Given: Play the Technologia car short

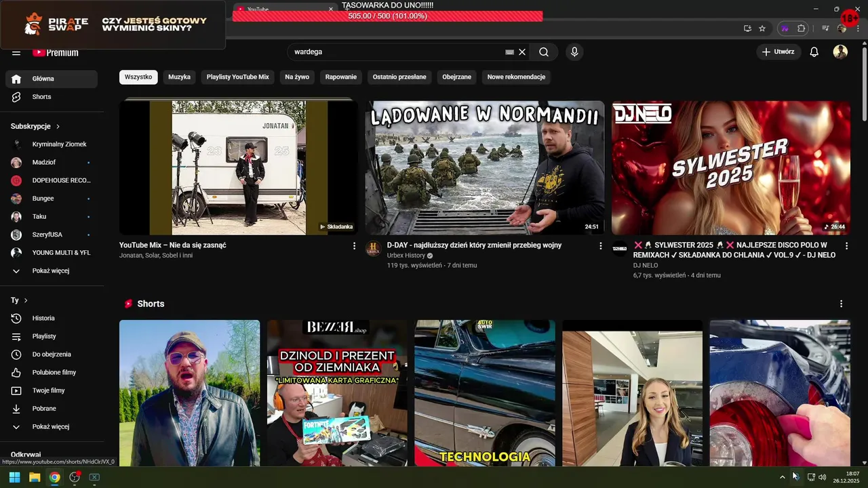Looking at the screenshot, I should tap(485, 393).
